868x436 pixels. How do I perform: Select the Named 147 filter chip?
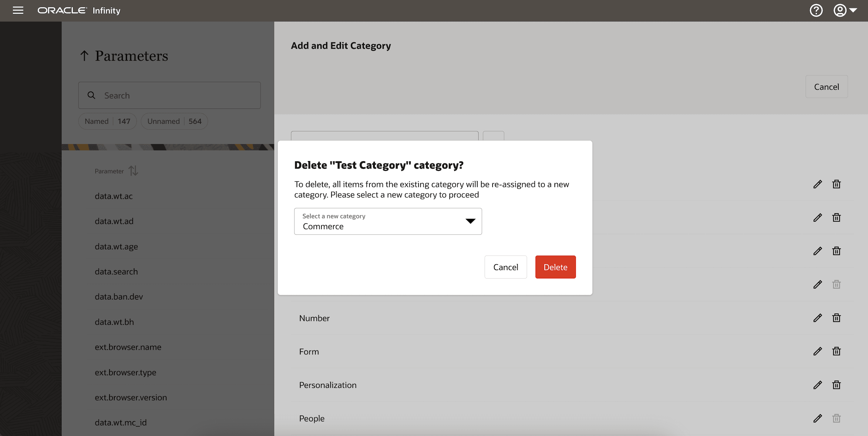click(x=107, y=121)
